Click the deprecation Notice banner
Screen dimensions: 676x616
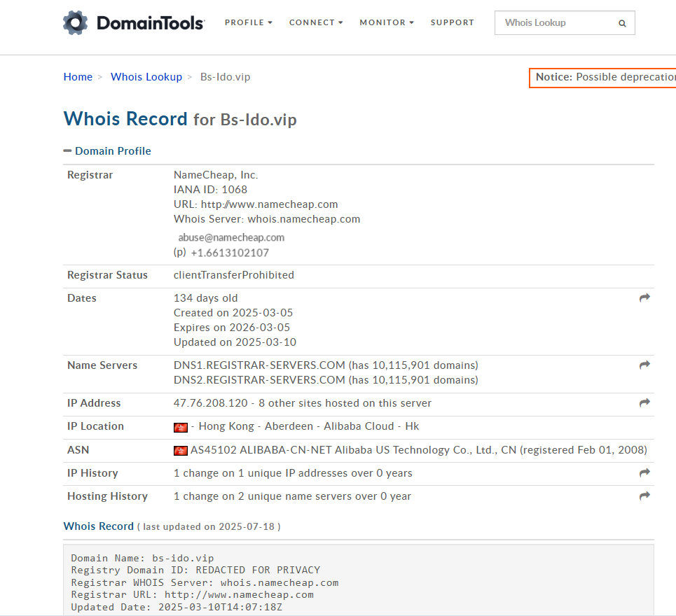(x=602, y=78)
